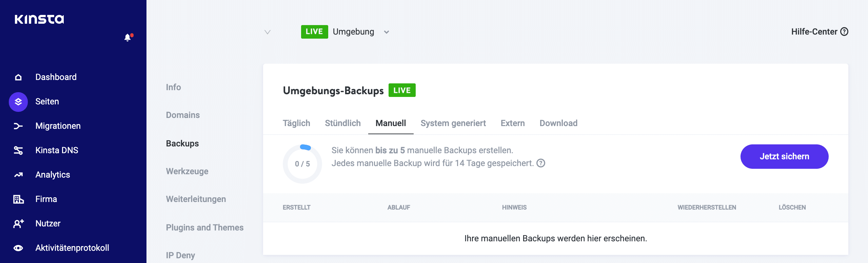Go to Werkzeuge in site menu
The height and width of the screenshot is (263, 868).
(187, 171)
